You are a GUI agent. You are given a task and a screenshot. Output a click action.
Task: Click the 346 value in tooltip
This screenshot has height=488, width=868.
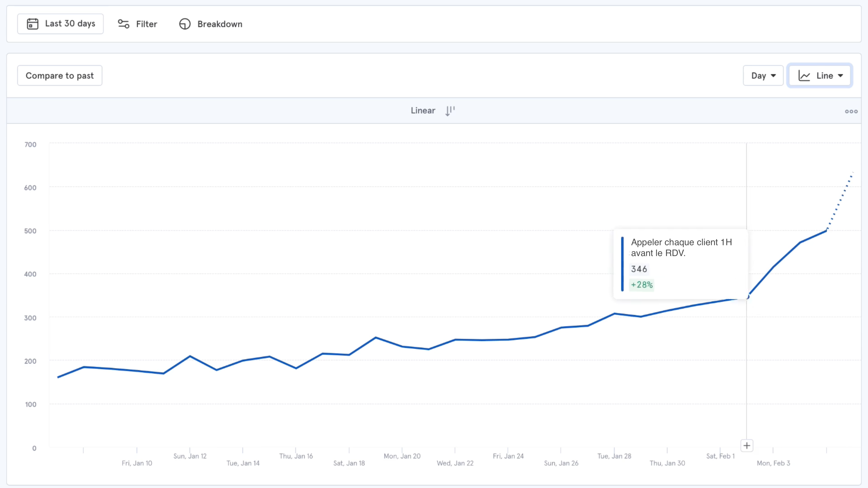pyautogui.click(x=639, y=269)
